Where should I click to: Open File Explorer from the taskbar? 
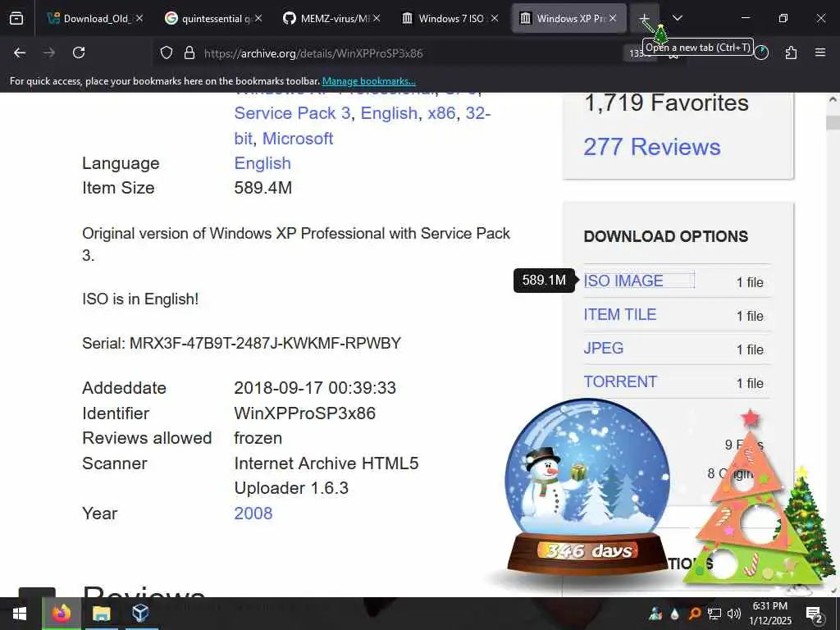[101, 614]
